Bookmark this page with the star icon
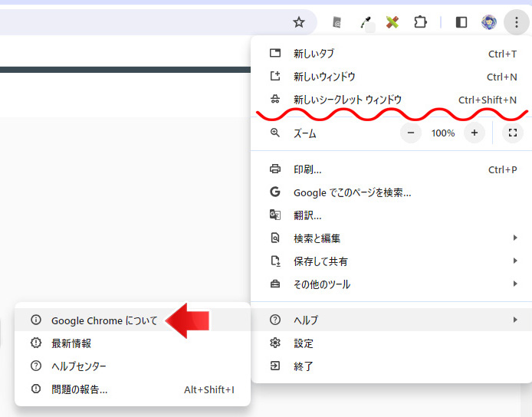The width and height of the screenshot is (532, 417). pos(298,22)
